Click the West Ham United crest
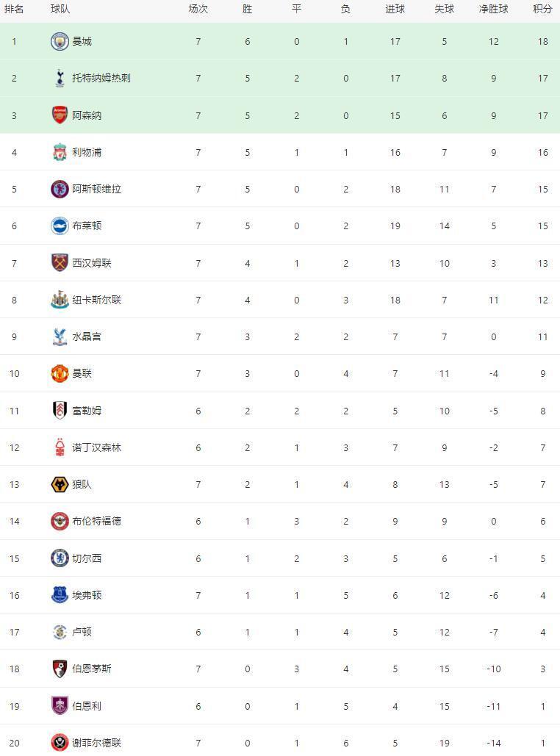 [x=60, y=263]
